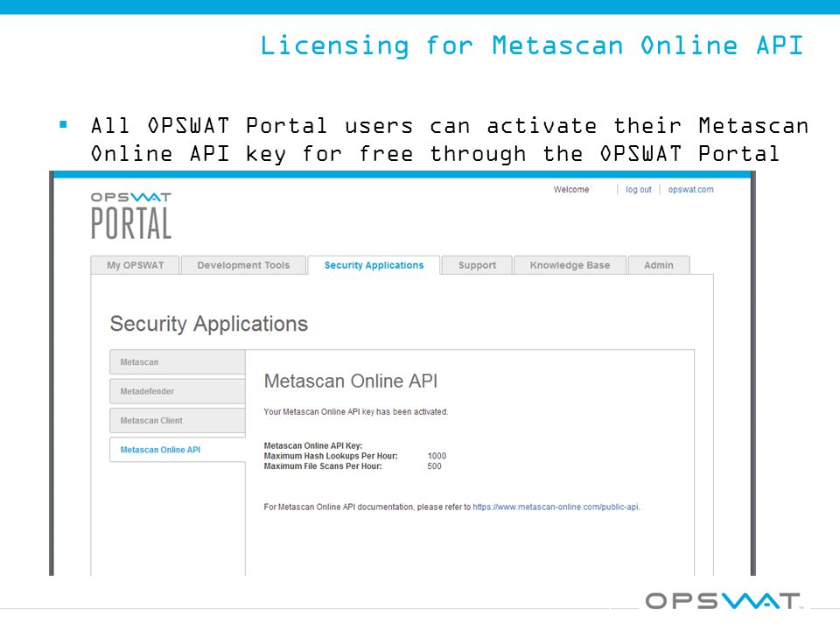Click the Security Applications page heading

coord(209,324)
